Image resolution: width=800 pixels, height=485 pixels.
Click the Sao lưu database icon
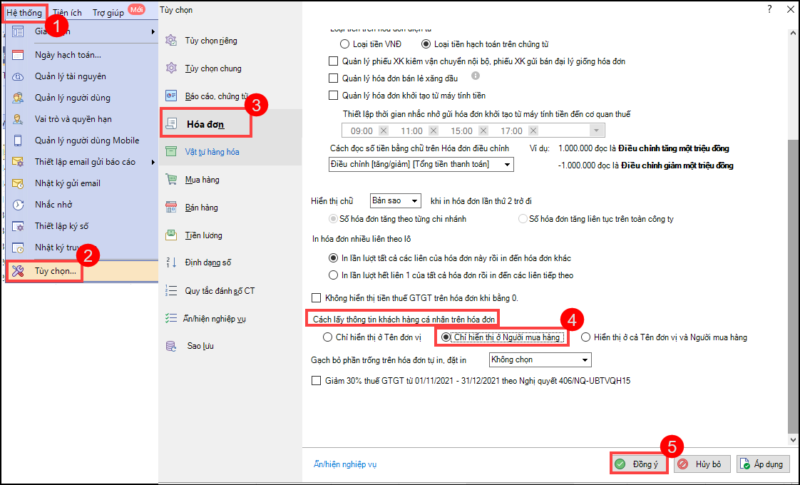(x=171, y=346)
